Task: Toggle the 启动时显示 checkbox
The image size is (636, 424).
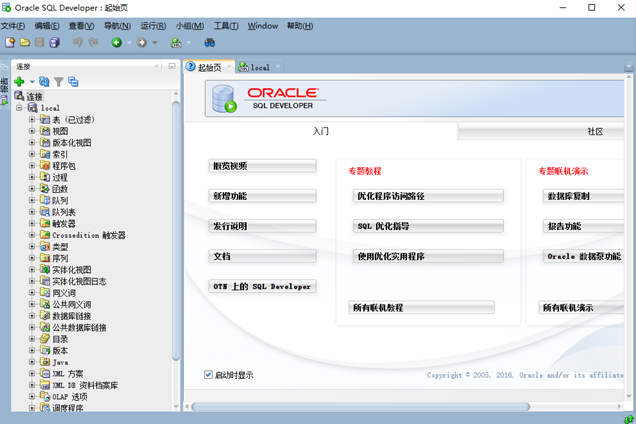Action: [208, 374]
